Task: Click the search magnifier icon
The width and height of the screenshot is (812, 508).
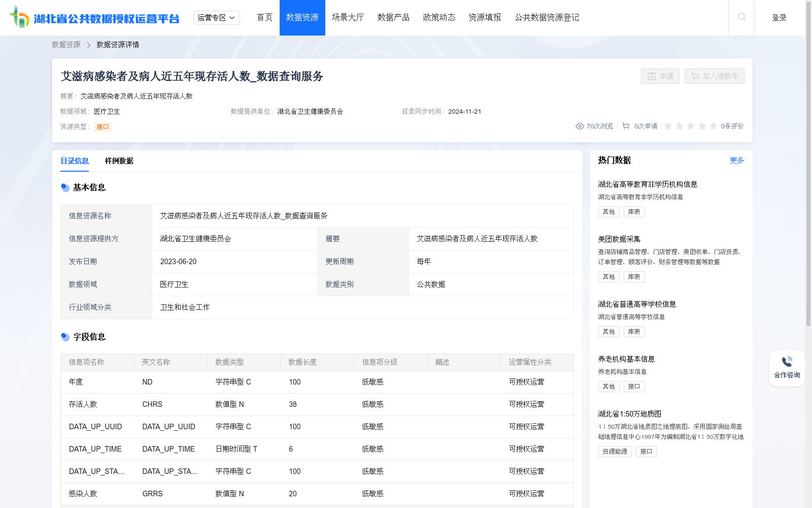Action: click(741, 17)
